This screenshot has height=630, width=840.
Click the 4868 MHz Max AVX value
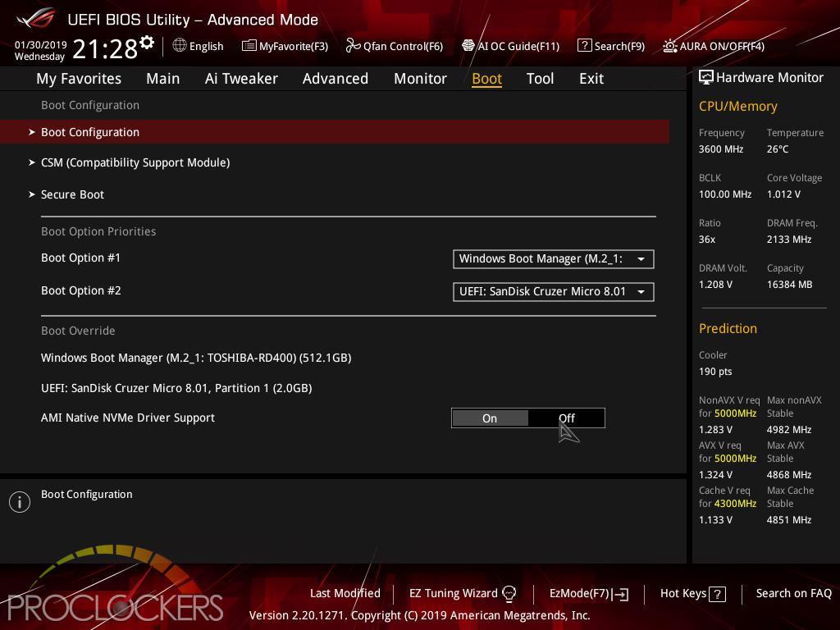(x=788, y=475)
